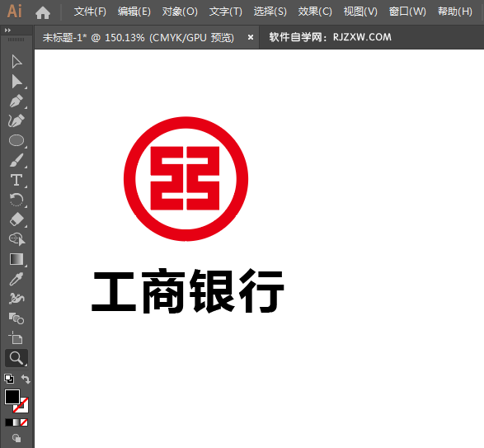Select the Rotate tool
484x448 pixels.
coord(16,200)
